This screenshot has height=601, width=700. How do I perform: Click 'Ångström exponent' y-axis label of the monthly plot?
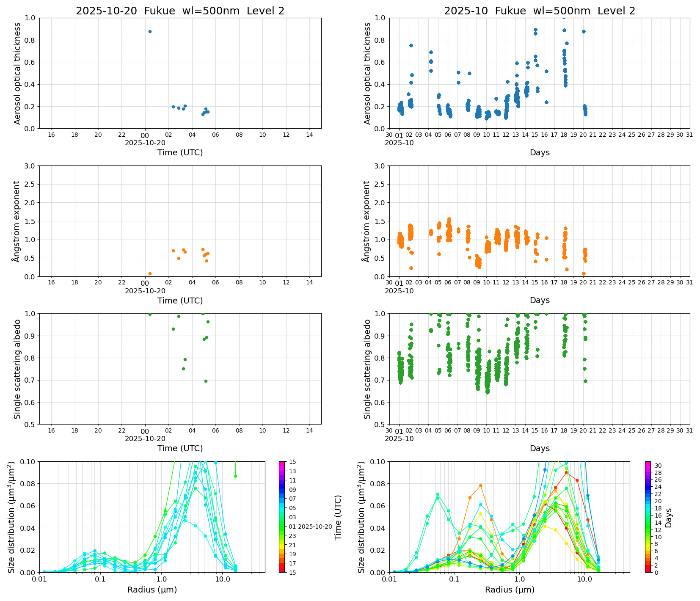367,221
